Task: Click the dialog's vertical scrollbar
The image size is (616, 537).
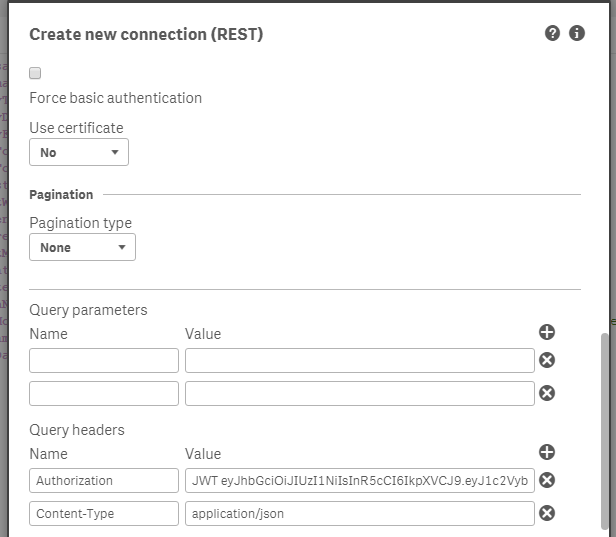Action: 603,430
